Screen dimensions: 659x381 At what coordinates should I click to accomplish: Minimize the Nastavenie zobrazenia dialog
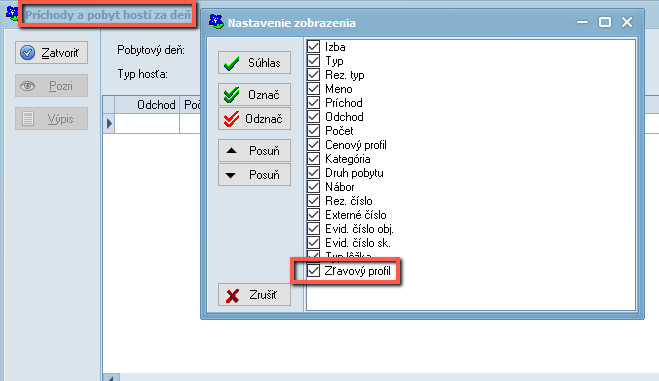583,22
